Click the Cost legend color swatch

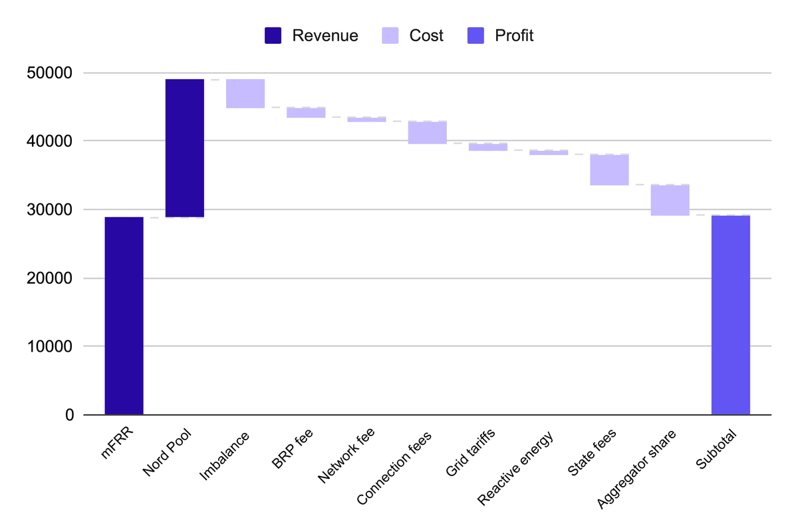click(x=390, y=35)
